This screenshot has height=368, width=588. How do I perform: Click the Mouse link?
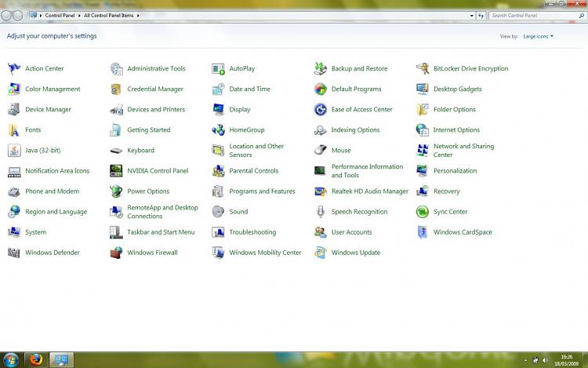click(x=341, y=151)
